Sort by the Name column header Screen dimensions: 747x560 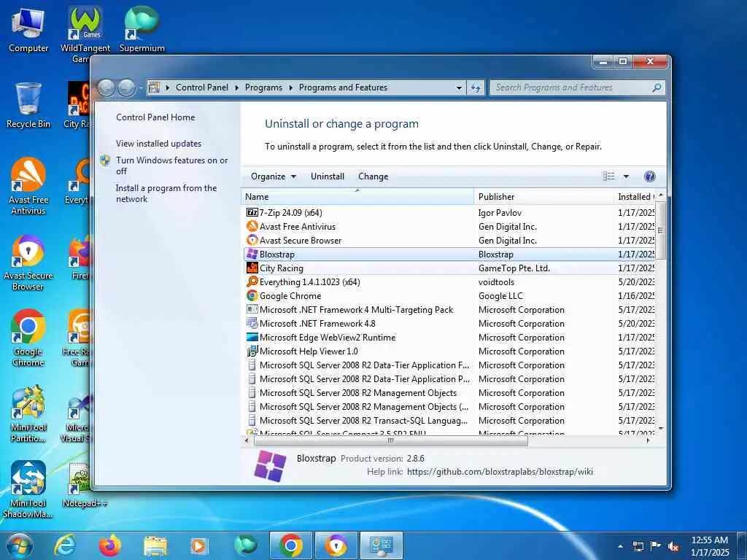(357, 197)
